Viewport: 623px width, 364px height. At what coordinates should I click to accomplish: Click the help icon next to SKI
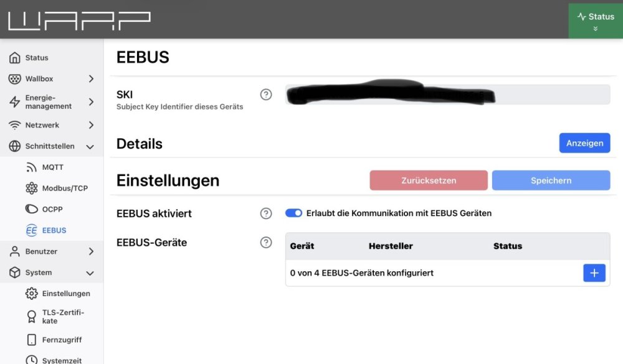tap(266, 95)
